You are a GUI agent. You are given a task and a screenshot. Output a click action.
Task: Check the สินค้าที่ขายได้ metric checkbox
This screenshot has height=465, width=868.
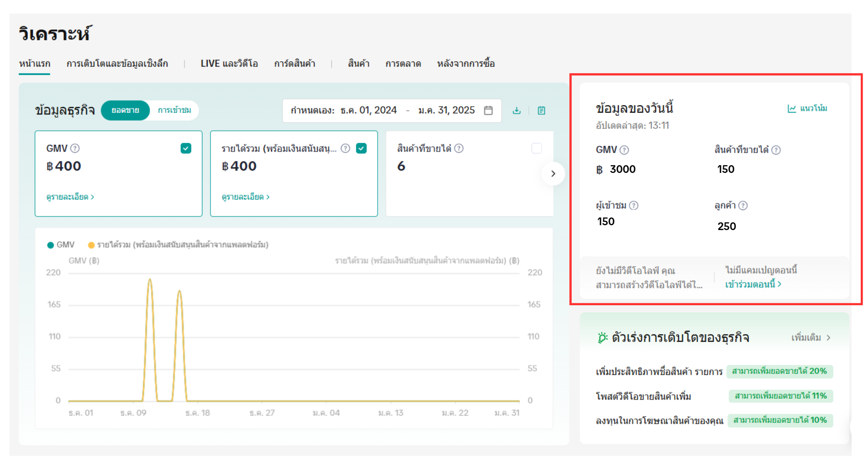click(x=536, y=148)
